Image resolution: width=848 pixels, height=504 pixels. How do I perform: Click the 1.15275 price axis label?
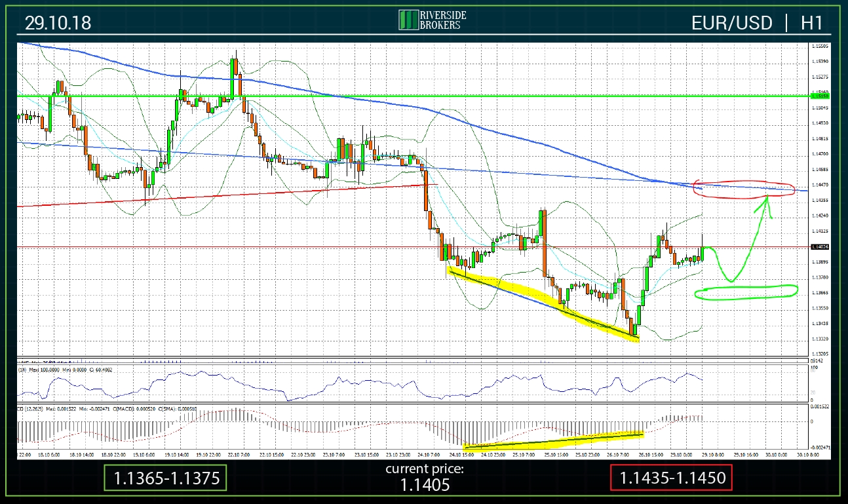(820, 77)
